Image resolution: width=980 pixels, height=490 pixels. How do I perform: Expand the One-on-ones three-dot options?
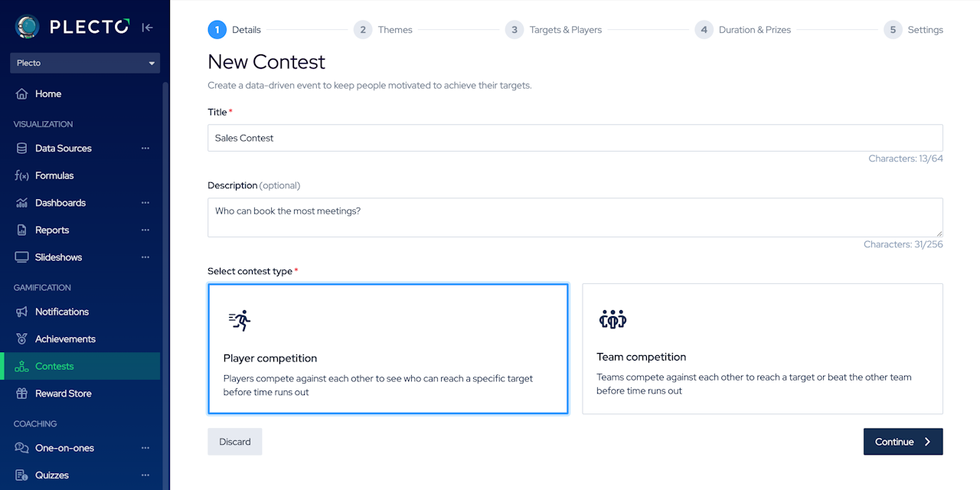pyautogui.click(x=145, y=448)
